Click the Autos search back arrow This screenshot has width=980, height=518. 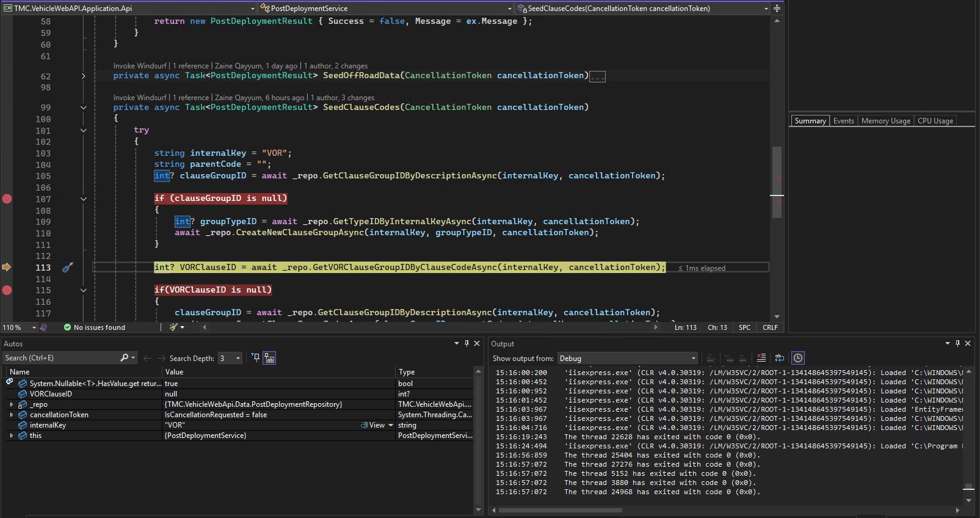[147, 358]
